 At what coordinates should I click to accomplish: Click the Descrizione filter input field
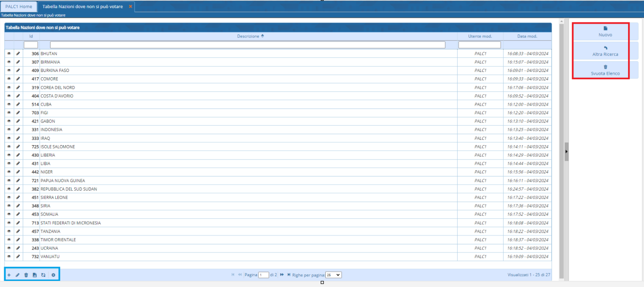click(247, 45)
